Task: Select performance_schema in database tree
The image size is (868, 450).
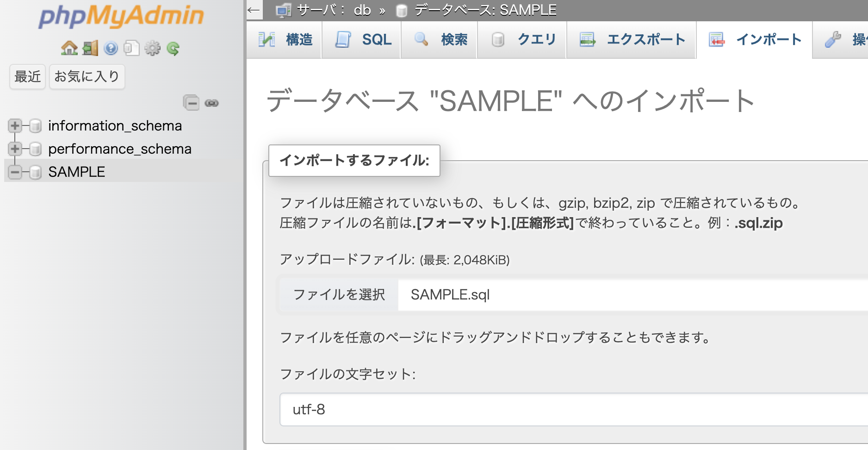Action: (x=120, y=149)
